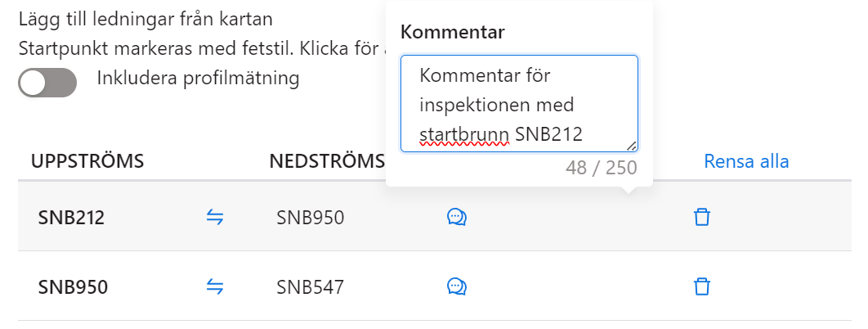Select the non-bold SNB950 downstream cell

310,218
